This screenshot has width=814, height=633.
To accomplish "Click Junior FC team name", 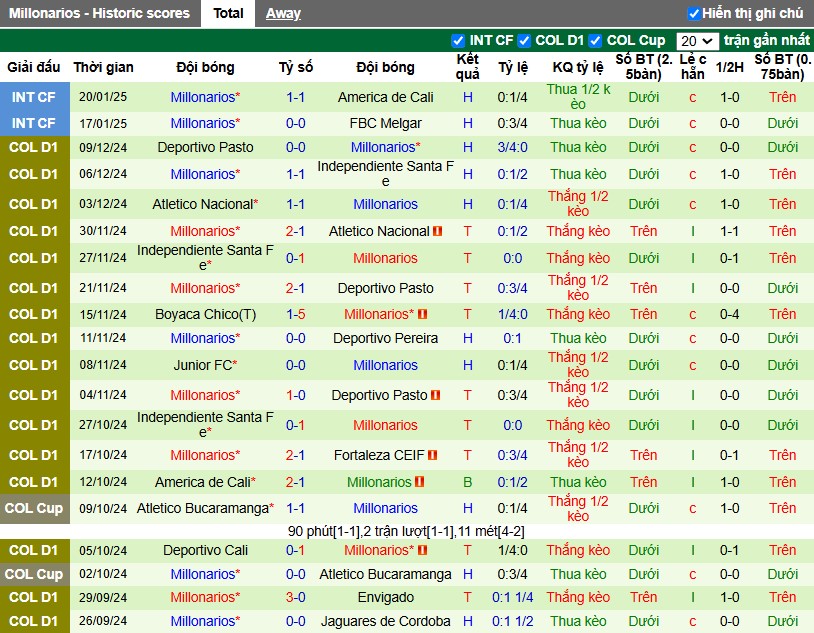I will [x=203, y=365].
